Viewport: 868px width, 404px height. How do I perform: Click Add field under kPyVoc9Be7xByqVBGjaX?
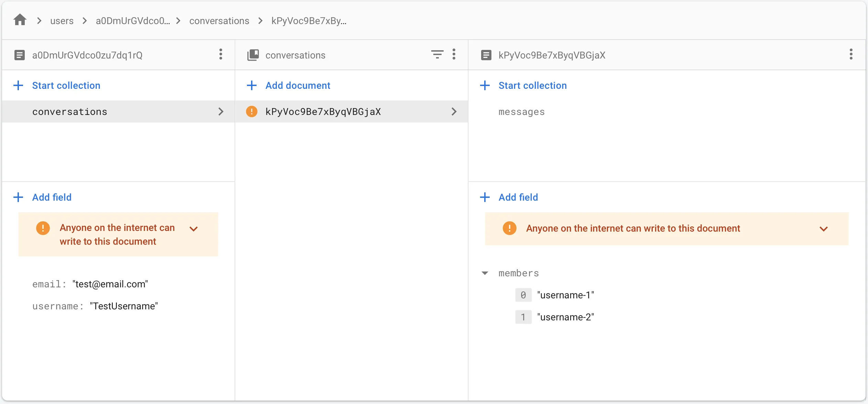pos(518,197)
